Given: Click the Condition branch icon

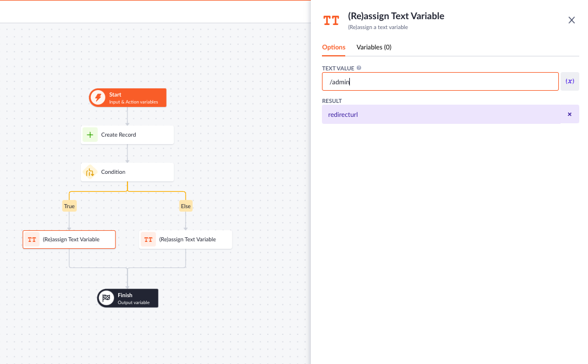Looking at the screenshot, I should click(90, 172).
